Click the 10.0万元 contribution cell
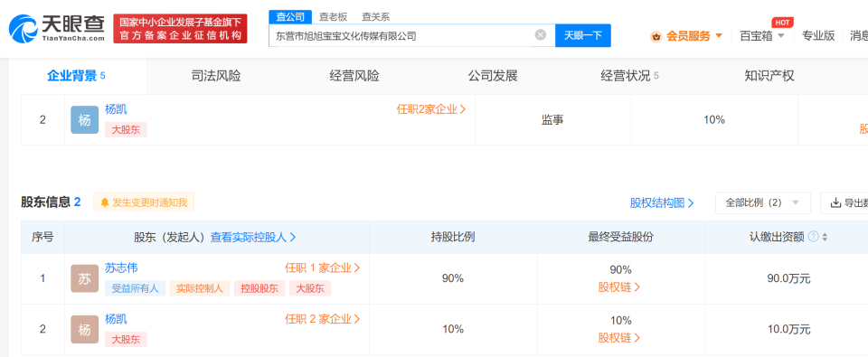The width and height of the screenshot is (868, 357). click(x=788, y=329)
